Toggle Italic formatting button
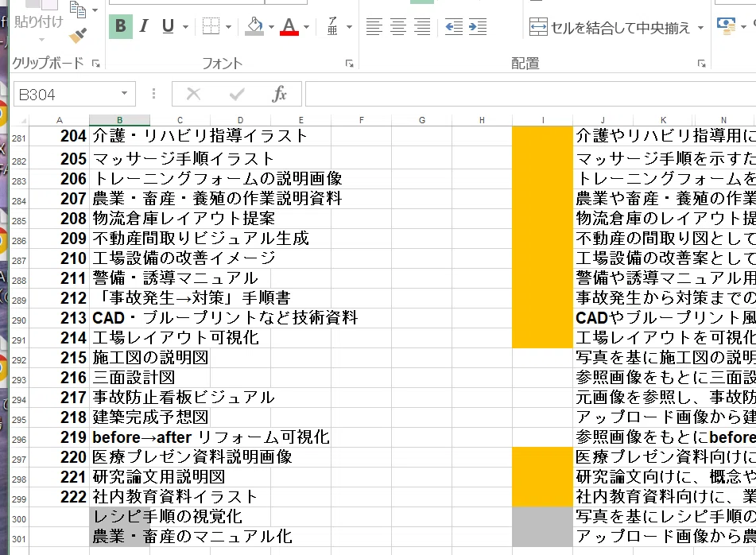Image resolution: width=756 pixels, height=555 pixels. coord(144,26)
